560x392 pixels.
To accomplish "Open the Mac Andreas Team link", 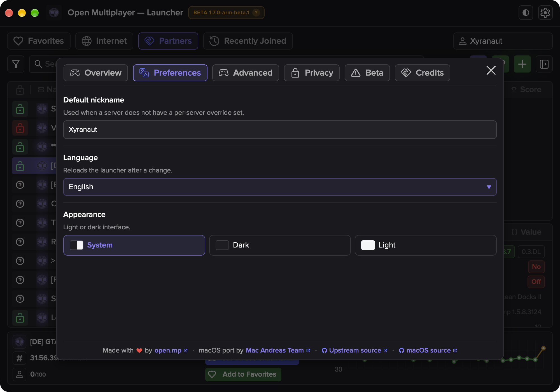I will click(x=278, y=350).
